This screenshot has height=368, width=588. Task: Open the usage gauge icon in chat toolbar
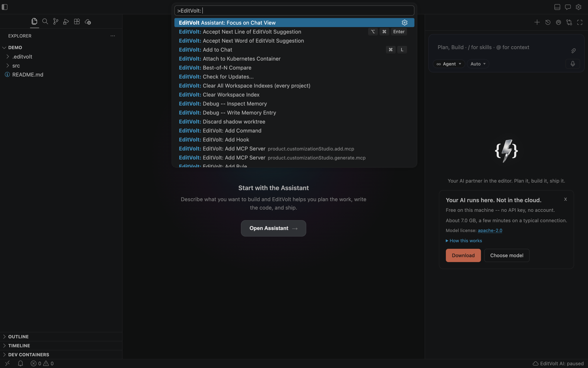click(x=559, y=22)
